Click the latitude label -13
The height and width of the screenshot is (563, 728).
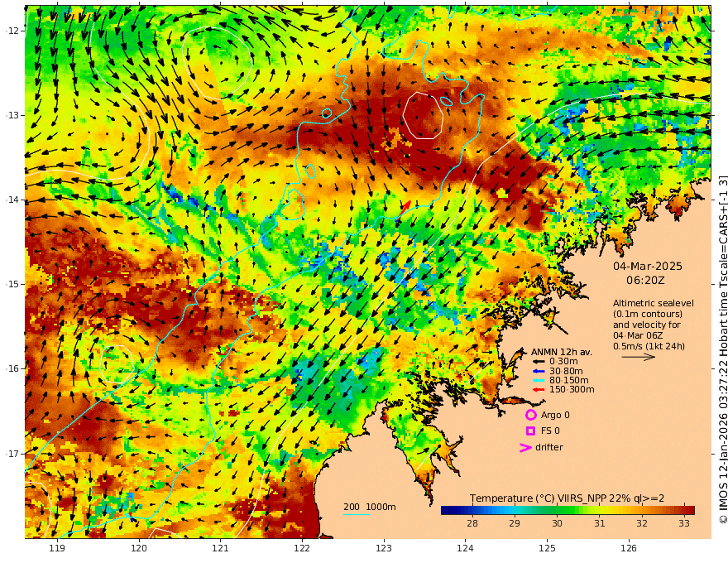point(12,115)
